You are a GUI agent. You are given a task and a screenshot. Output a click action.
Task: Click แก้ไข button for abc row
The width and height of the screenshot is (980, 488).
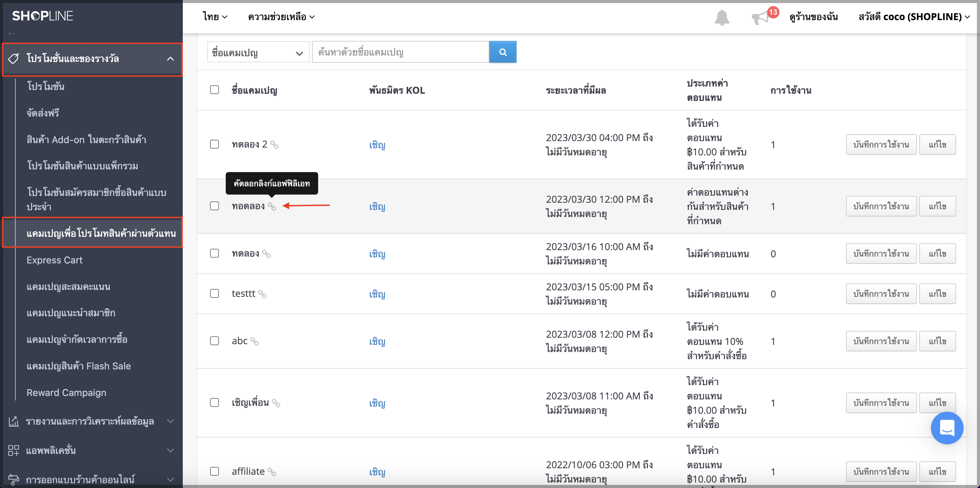point(937,341)
